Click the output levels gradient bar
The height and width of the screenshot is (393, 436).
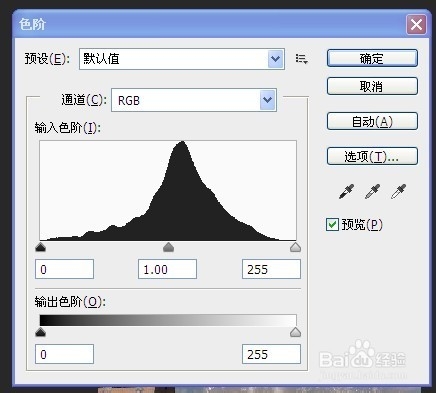click(168, 320)
